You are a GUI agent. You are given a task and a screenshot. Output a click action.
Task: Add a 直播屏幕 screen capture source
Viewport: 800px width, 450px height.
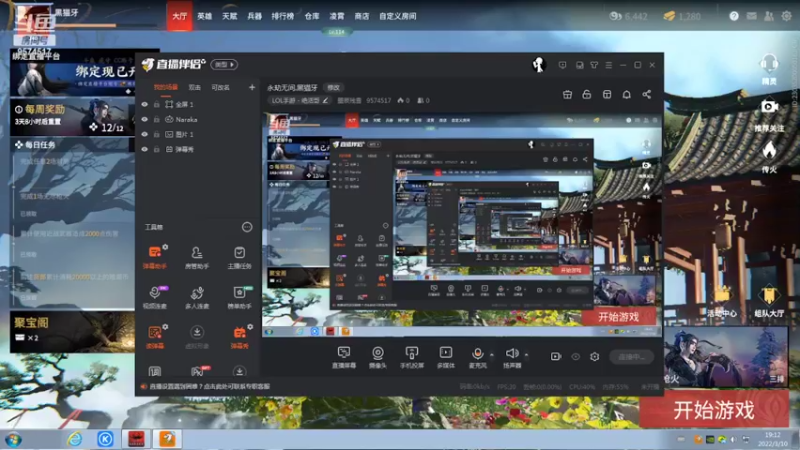344,357
